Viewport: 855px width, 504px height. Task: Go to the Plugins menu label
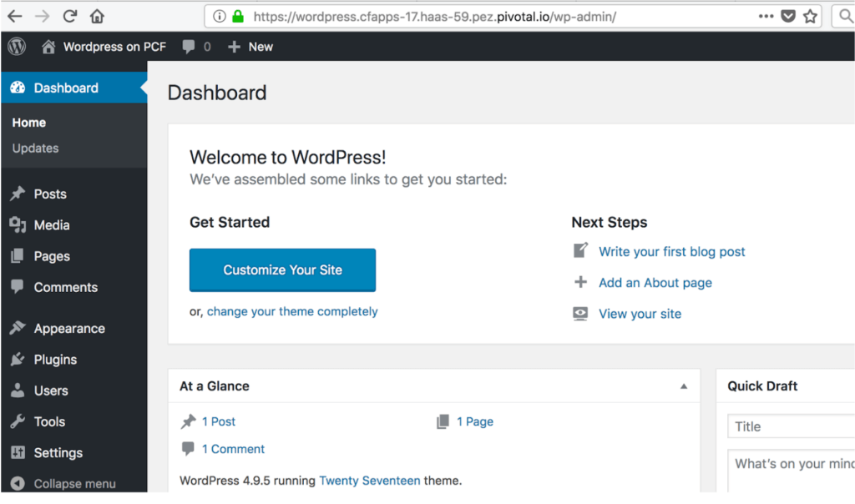(55, 360)
